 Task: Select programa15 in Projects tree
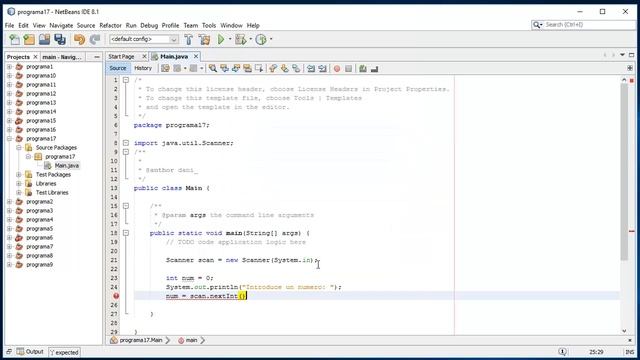click(x=41, y=121)
